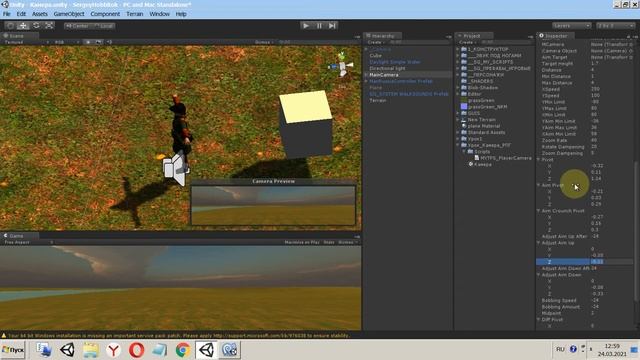Open RGB render mode dropdown

tap(66, 42)
